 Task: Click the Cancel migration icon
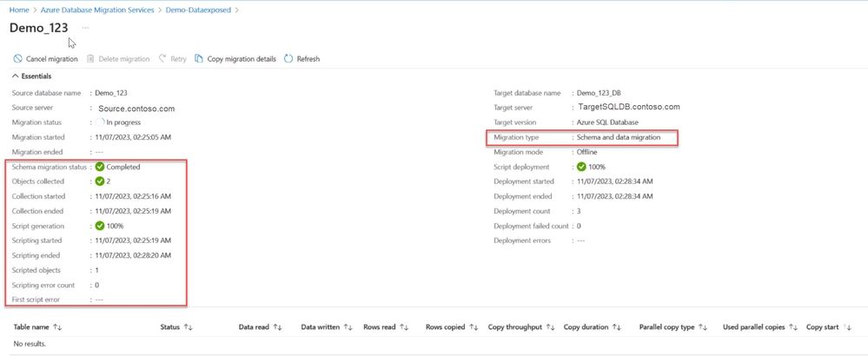[17, 58]
